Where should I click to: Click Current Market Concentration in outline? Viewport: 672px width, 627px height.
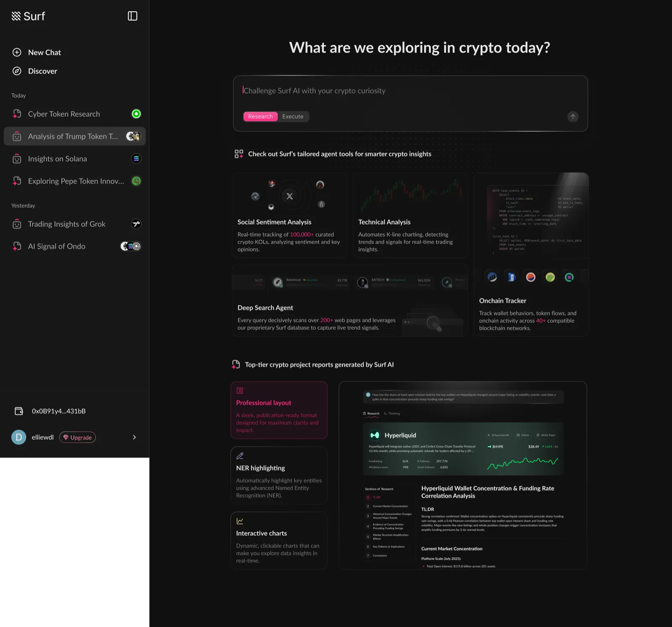(x=387, y=506)
